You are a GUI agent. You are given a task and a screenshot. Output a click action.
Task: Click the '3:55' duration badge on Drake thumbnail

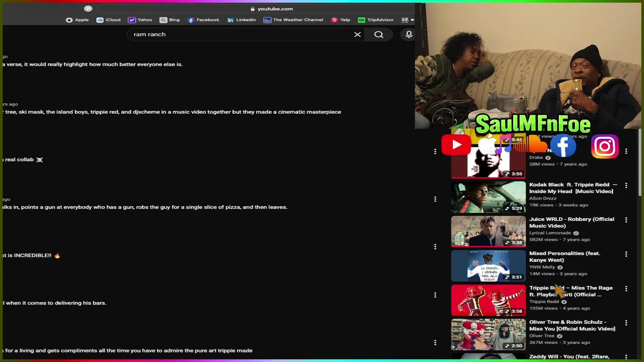pos(514,174)
